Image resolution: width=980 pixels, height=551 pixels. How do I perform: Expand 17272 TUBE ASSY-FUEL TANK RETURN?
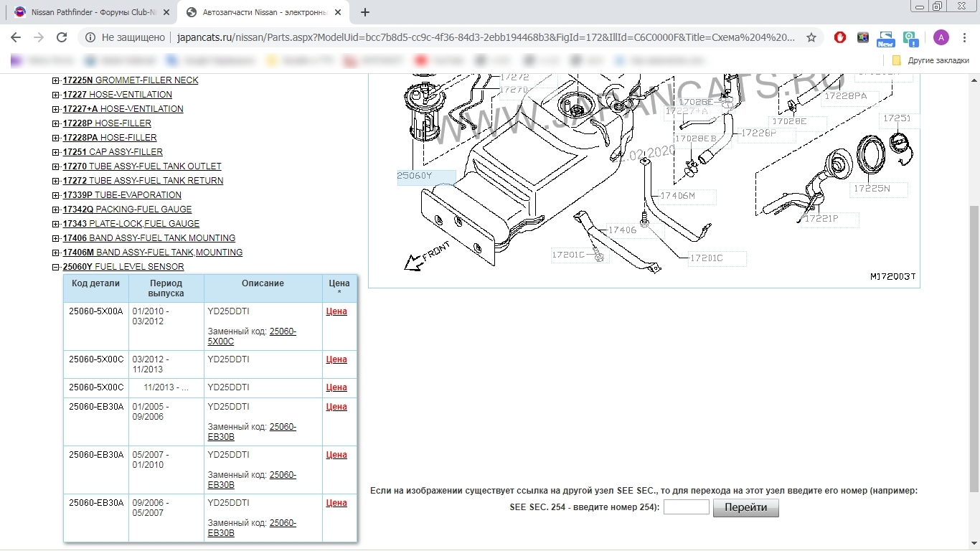[56, 181]
